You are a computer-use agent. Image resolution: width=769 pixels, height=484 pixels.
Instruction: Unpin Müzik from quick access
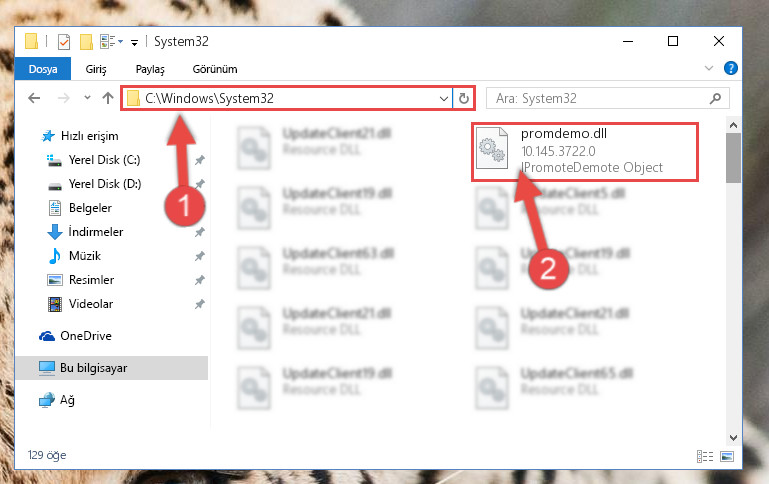(200, 256)
